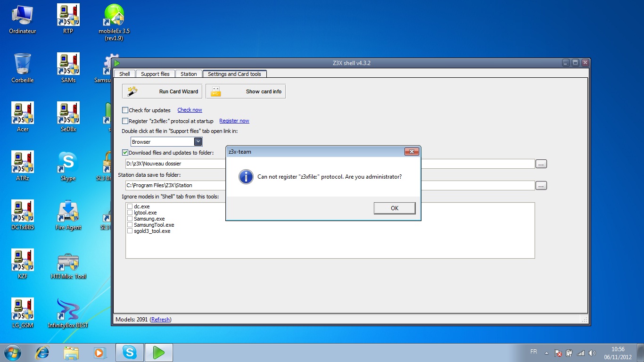Click the Register now link

tap(234, 121)
